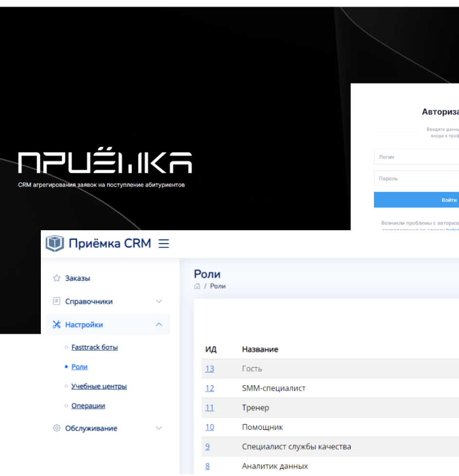Expand the Обслуживание chevron
This screenshot has width=459, height=476.
coord(159,428)
